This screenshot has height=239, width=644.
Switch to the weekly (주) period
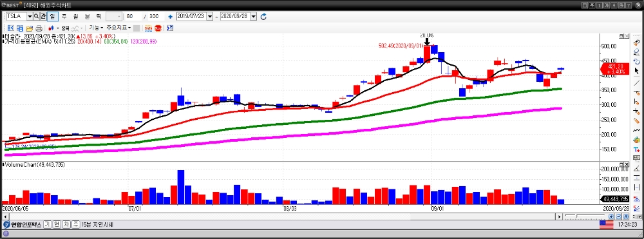(64, 16)
